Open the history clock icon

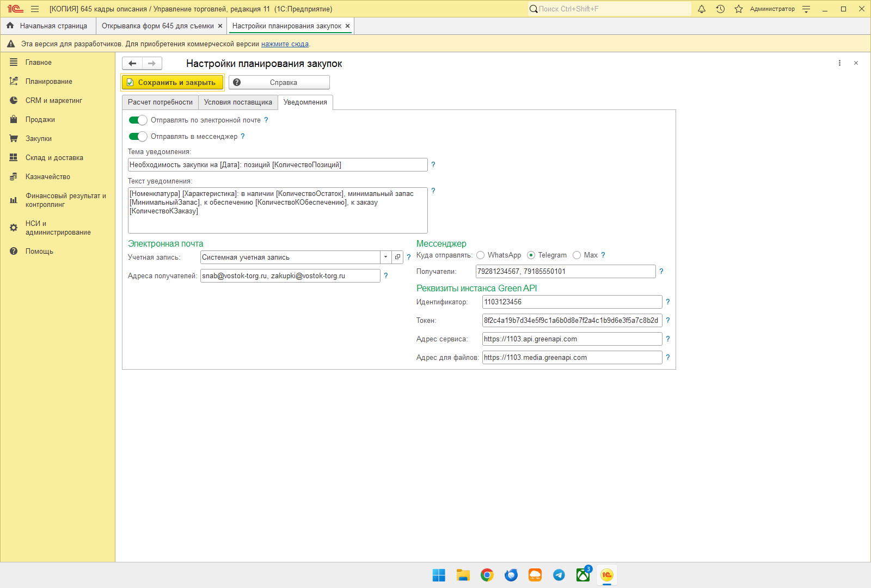pyautogui.click(x=720, y=9)
